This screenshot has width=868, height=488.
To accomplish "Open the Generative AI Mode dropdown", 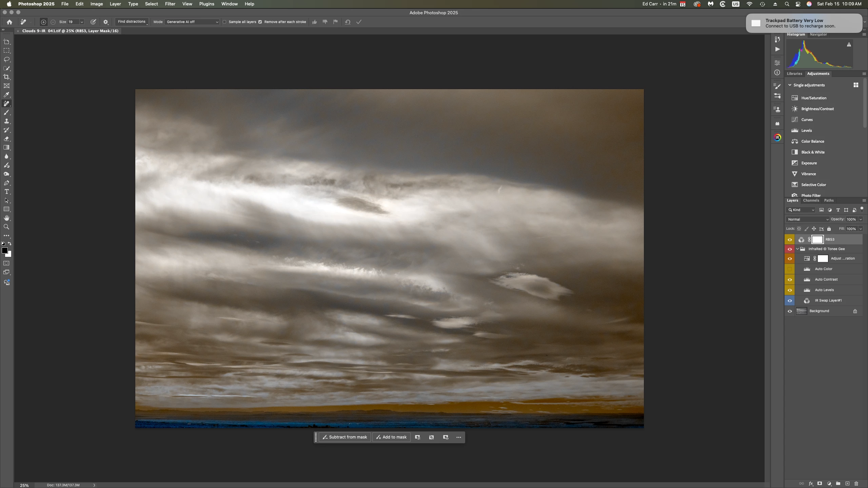I will coord(192,22).
